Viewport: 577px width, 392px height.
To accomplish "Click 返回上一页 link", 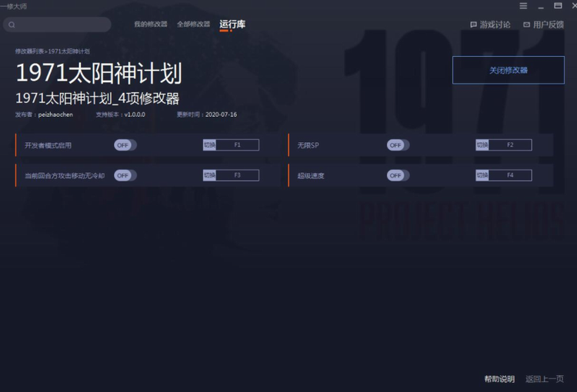I will [x=544, y=379].
